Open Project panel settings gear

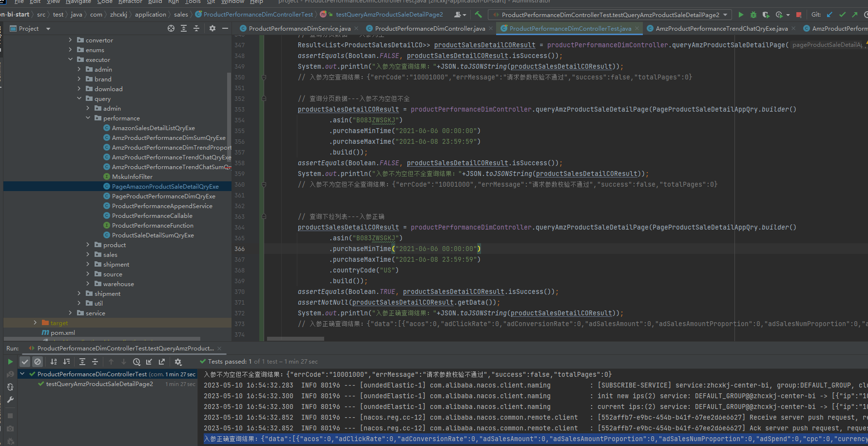[212, 29]
